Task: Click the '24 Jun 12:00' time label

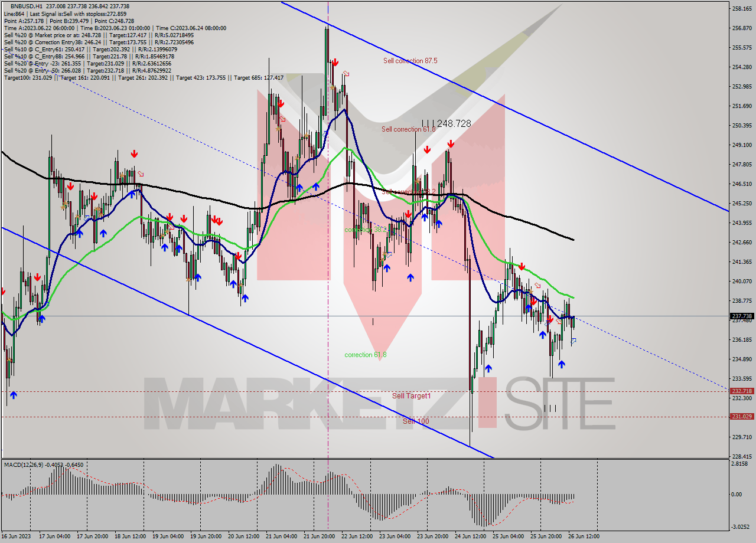Action: click(x=470, y=537)
